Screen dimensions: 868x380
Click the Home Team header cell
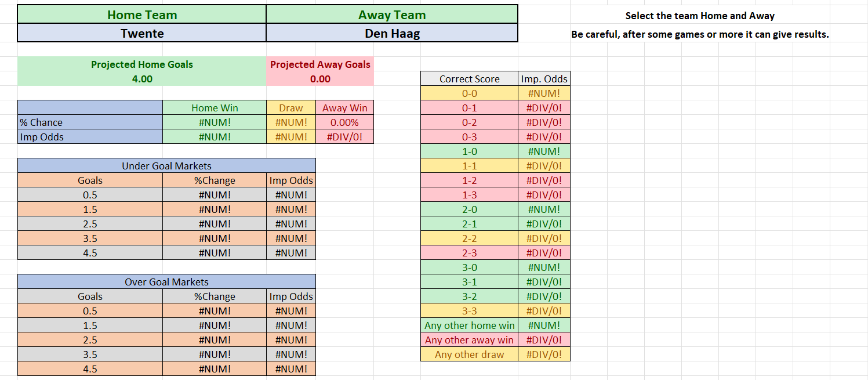click(142, 15)
